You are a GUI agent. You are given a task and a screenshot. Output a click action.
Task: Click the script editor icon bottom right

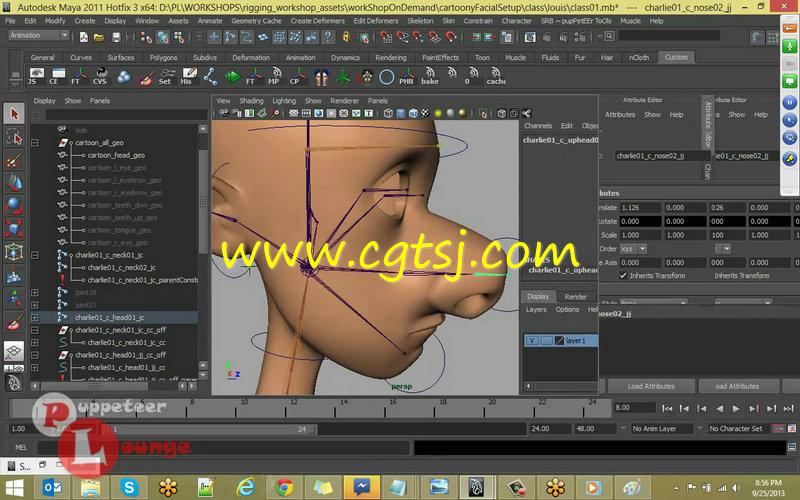pos(791,447)
